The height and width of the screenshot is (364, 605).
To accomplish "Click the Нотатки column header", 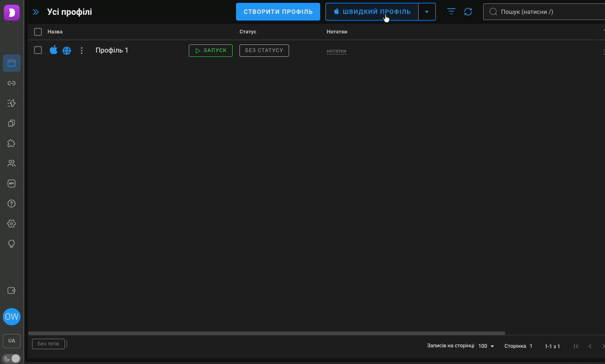I will tap(337, 32).
